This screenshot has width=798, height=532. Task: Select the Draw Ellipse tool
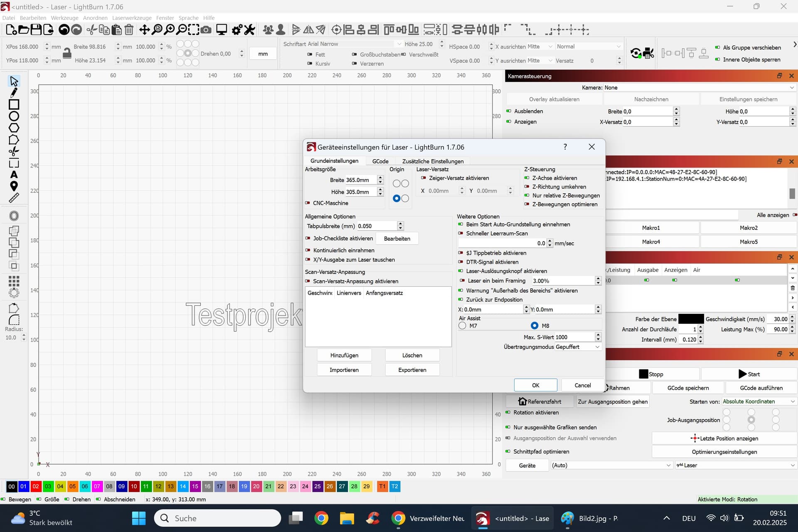[14, 116]
